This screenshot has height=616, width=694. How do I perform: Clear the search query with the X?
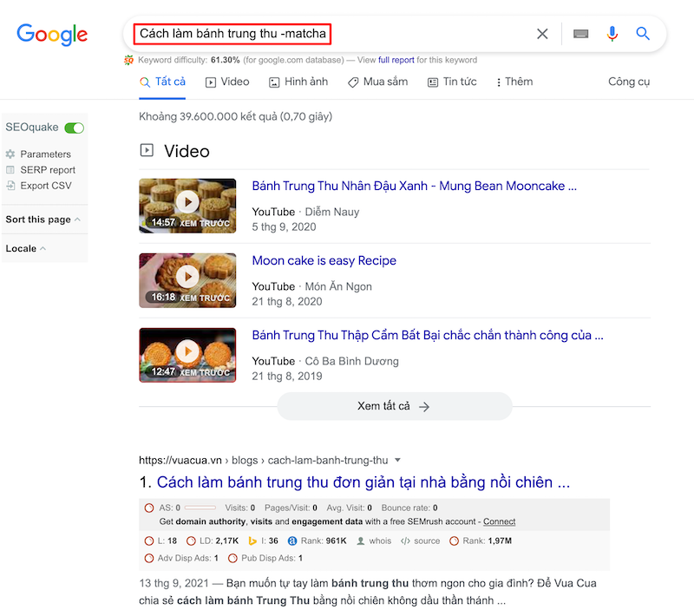[542, 33]
